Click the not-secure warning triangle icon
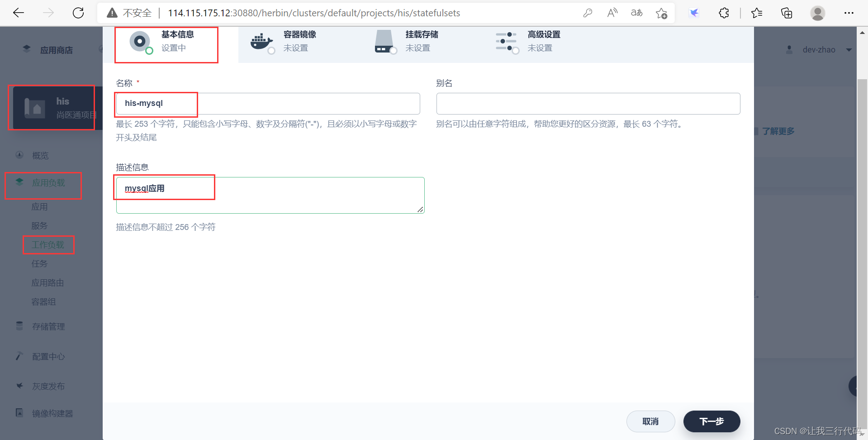 [112, 13]
